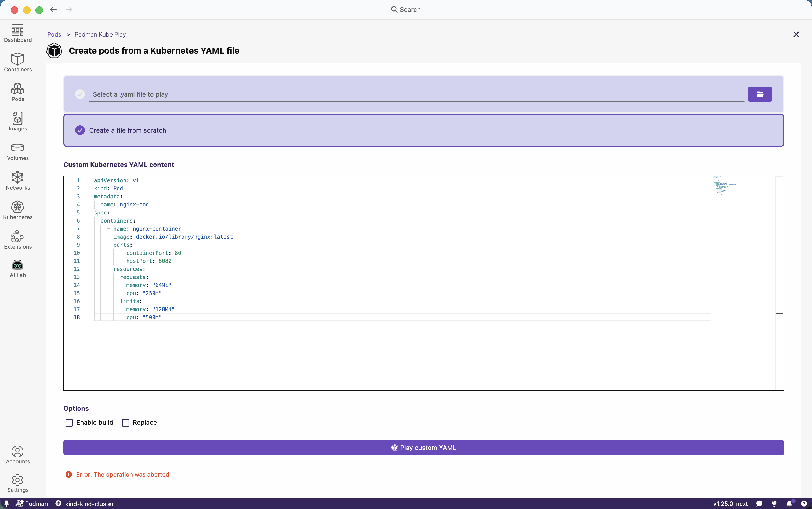
Task: Navigate to the Pods breadcrumb link
Action: [54, 34]
